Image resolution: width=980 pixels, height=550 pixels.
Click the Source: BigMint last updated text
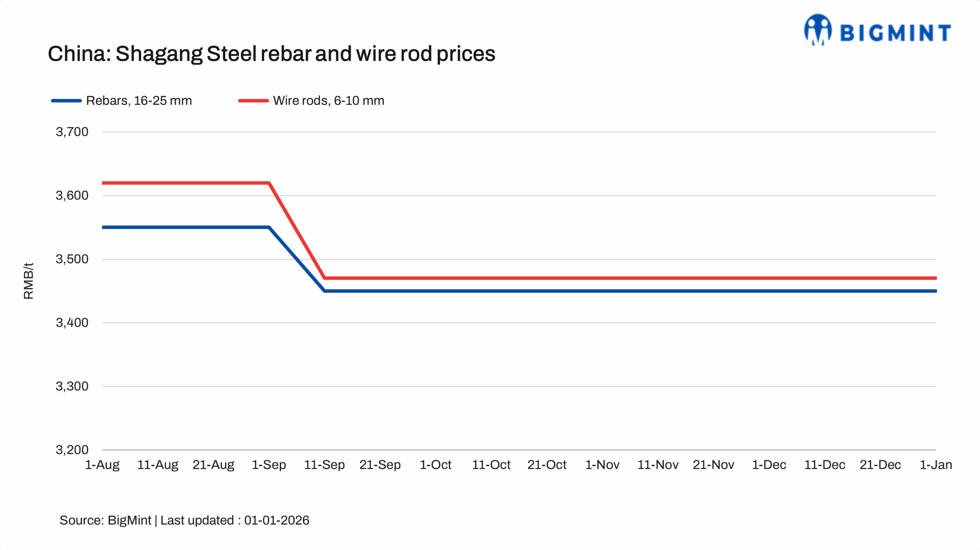[x=184, y=521]
